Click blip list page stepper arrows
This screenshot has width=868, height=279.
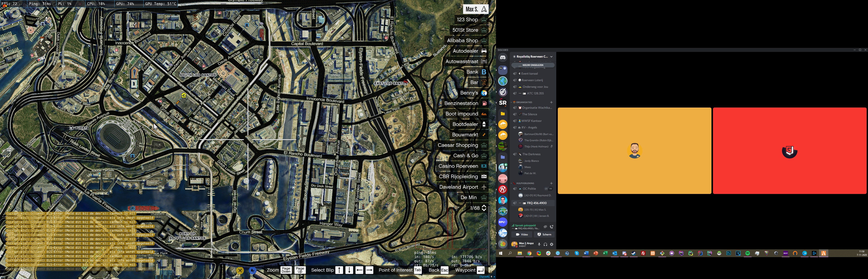(x=484, y=208)
